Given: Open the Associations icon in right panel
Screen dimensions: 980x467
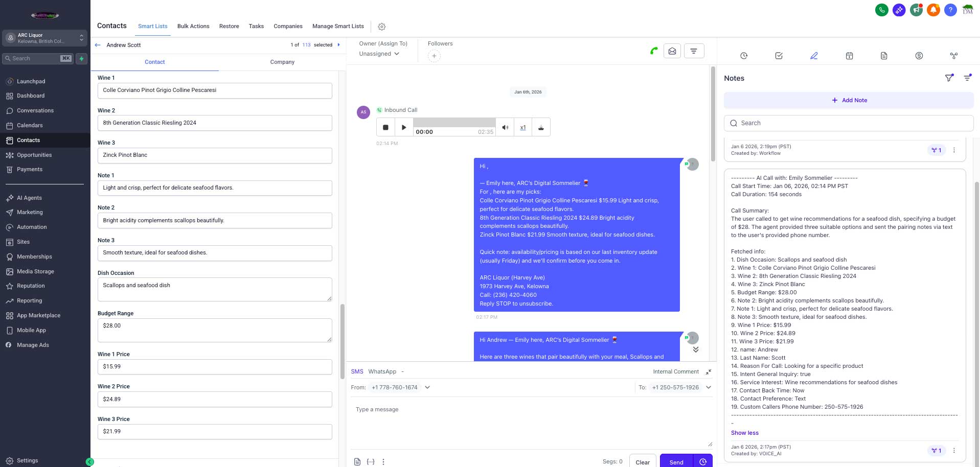Looking at the screenshot, I should click(x=954, y=56).
